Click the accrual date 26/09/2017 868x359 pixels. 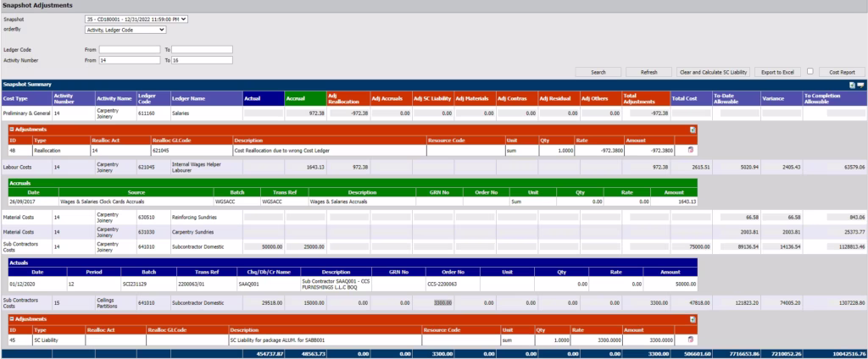(x=24, y=202)
